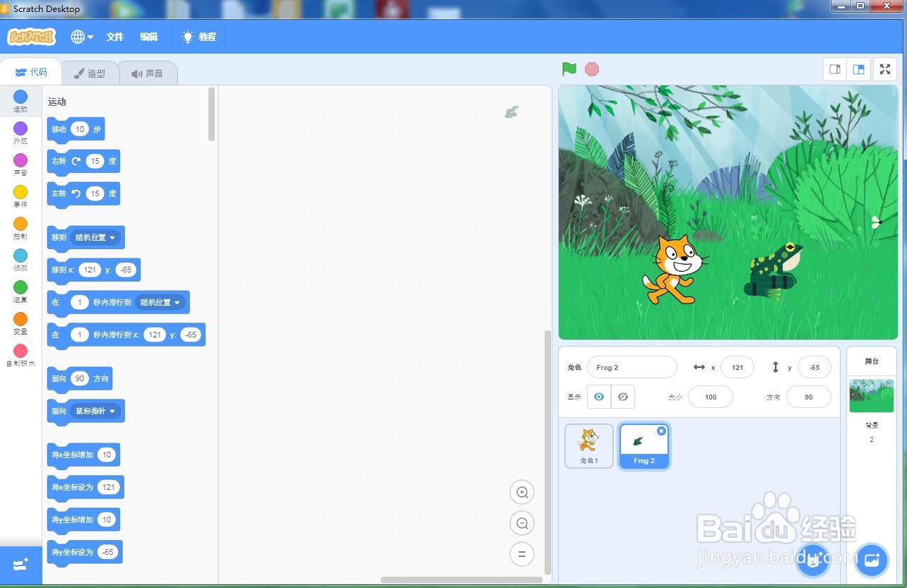Viewport: 907px width, 588px height.
Task: Reset workspace zoom to default
Action: click(x=522, y=554)
